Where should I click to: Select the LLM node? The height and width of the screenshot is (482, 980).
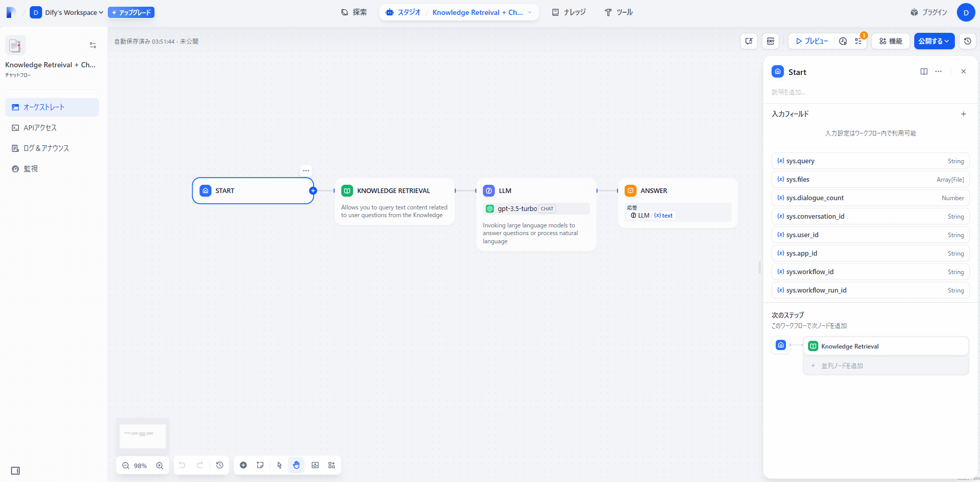click(x=536, y=215)
